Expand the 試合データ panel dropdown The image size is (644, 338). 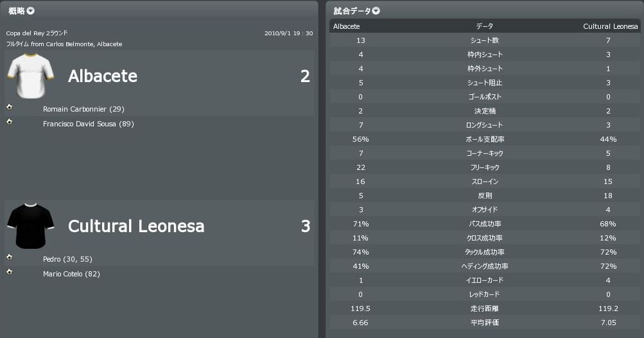pos(376,11)
